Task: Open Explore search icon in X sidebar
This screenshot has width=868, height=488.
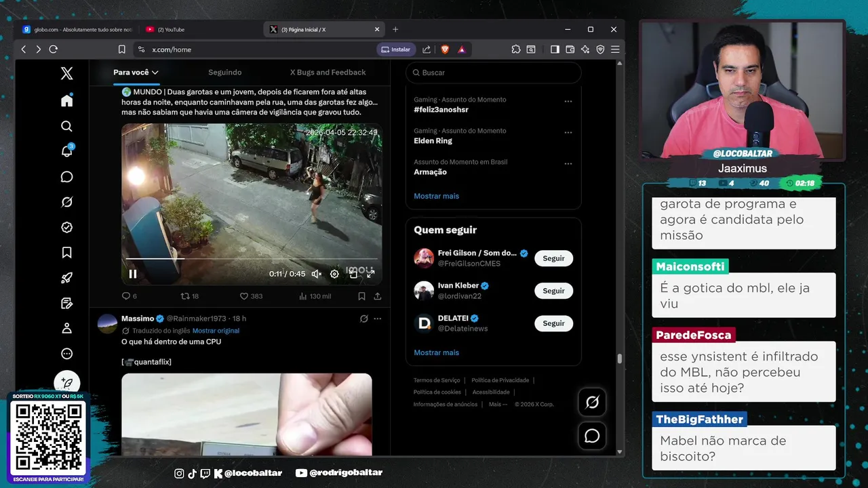Action: click(x=66, y=126)
